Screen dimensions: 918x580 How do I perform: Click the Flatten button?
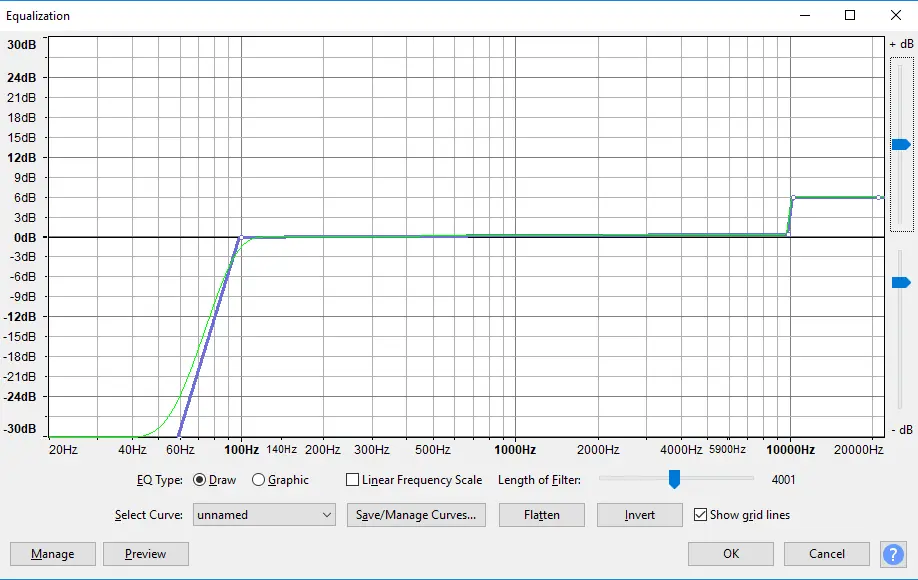(542, 515)
